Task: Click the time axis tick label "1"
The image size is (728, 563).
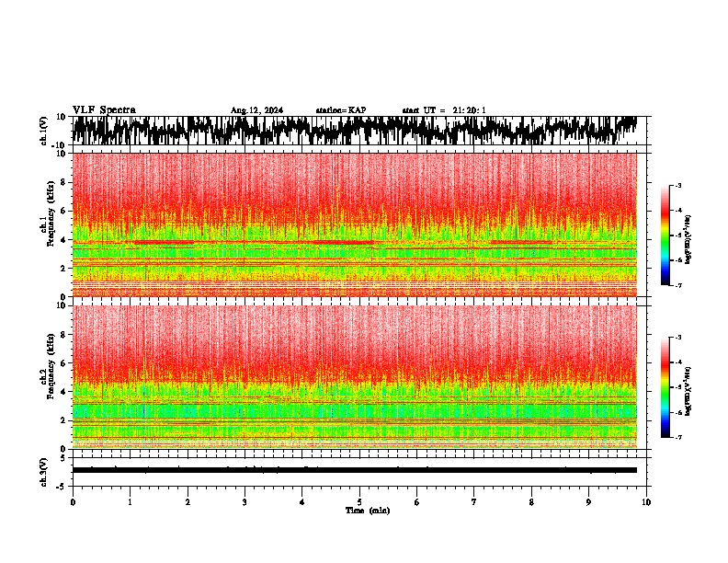Action: coord(130,502)
